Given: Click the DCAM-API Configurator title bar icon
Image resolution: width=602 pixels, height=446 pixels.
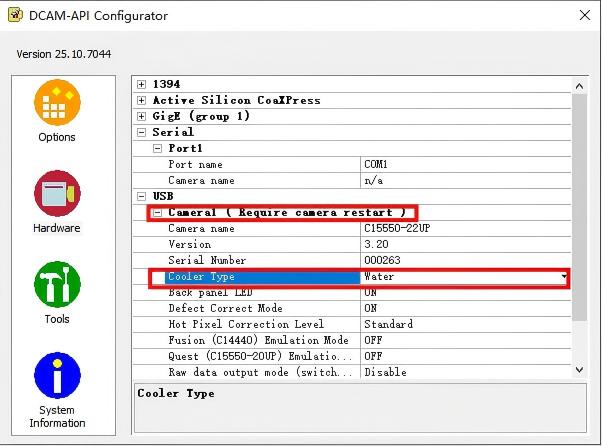Looking at the screenshot, I should pyautogui.click(x=15, y=15).
